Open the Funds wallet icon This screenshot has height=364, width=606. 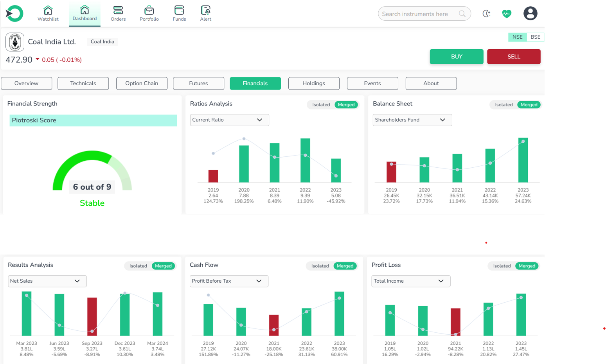coord(179,10)
